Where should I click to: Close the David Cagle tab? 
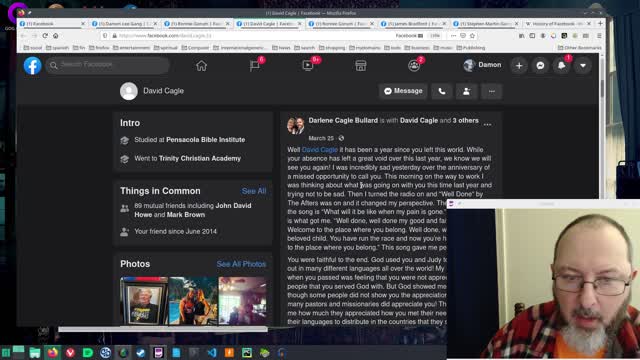point(300,24)
